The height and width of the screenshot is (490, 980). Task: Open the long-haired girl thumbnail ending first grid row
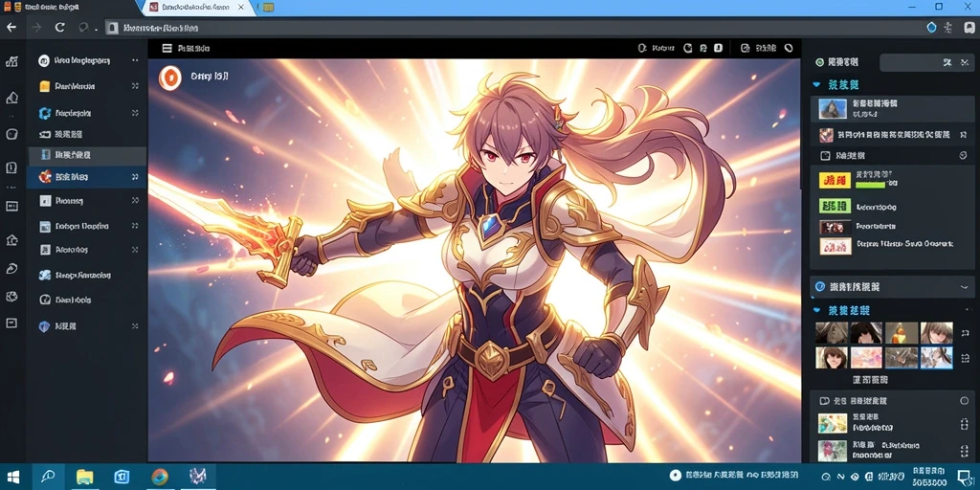[x=937, y=333]
